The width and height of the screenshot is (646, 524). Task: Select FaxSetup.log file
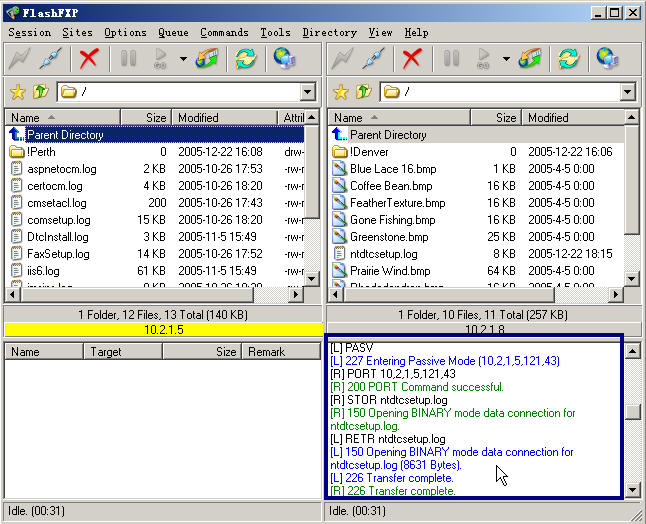pyautogui.click(x=155, y=254)
